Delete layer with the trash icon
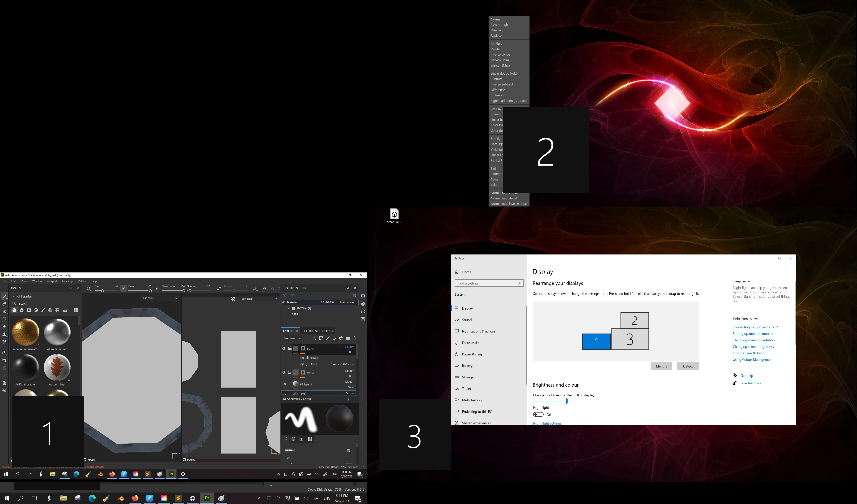Screen dimensions: 857x504 (354, 338)
